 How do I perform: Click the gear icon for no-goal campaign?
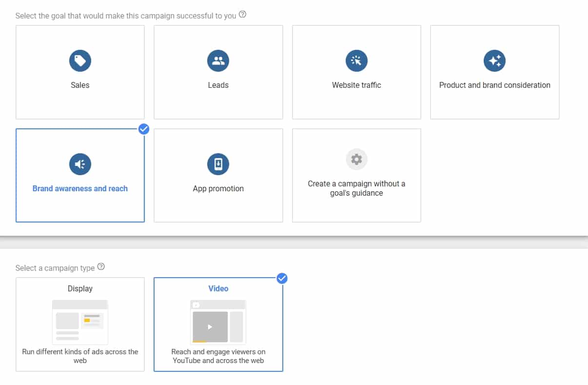click(x=356, y=159)
